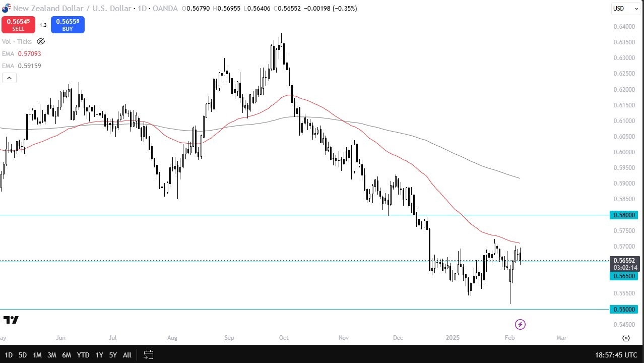Click the lightning bolt event marker

[520, 324]
